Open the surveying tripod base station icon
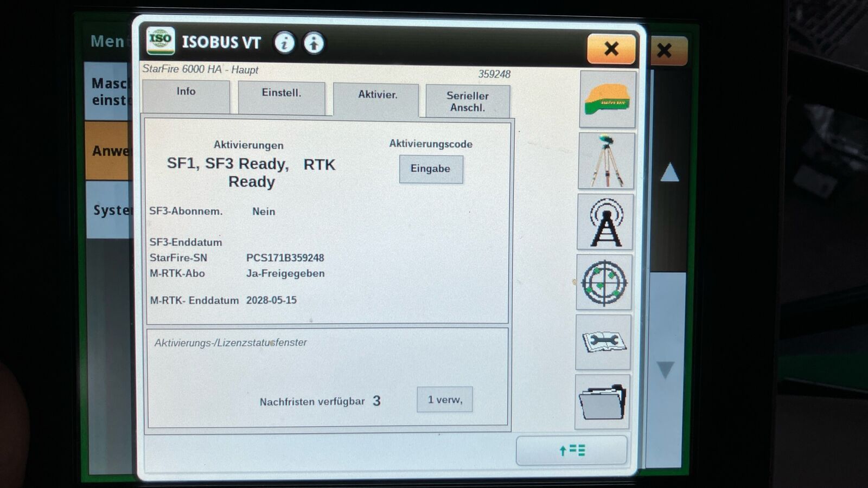 click(x=607, y=161)
